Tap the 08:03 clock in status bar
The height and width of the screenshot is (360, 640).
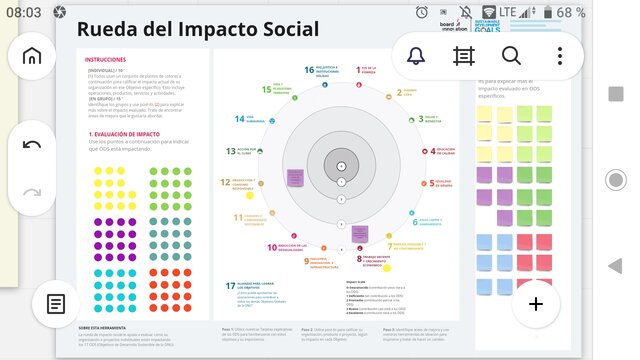click(24, 13)
